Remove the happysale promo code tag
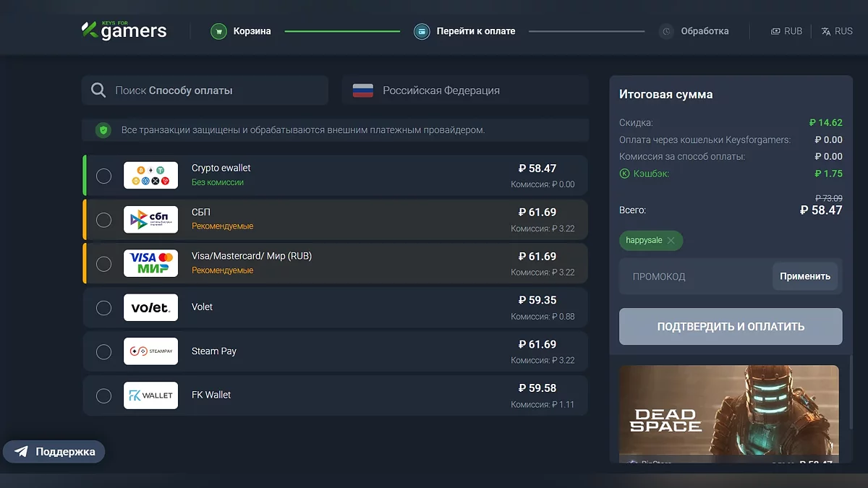The image size is (868, 488). [x=671, y=241]
